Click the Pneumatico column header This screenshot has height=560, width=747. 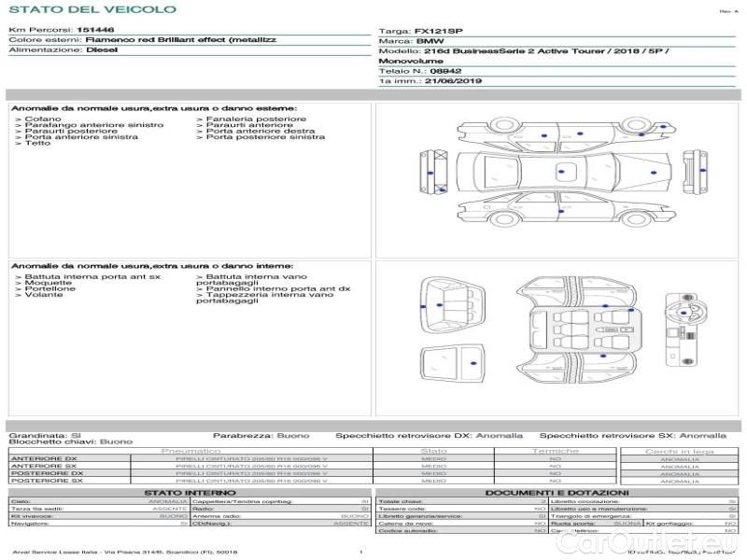point(190,451)
